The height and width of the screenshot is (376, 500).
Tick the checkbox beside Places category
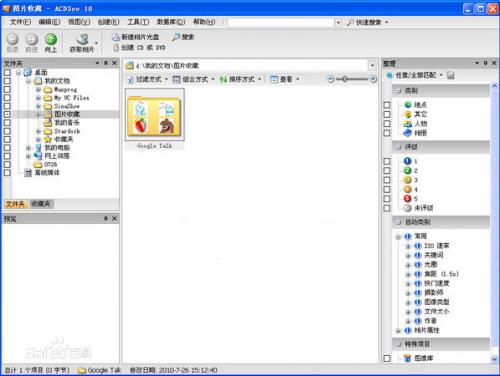click(387, 105)
